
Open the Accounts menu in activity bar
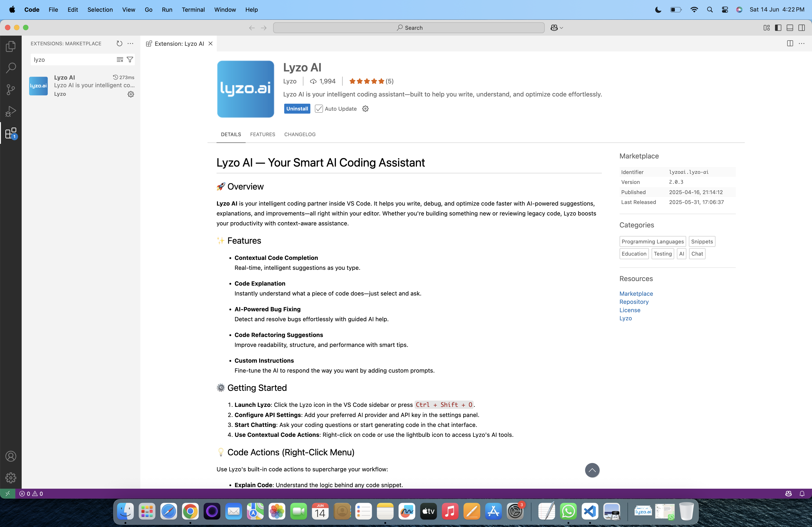click(x=11, y=456)
